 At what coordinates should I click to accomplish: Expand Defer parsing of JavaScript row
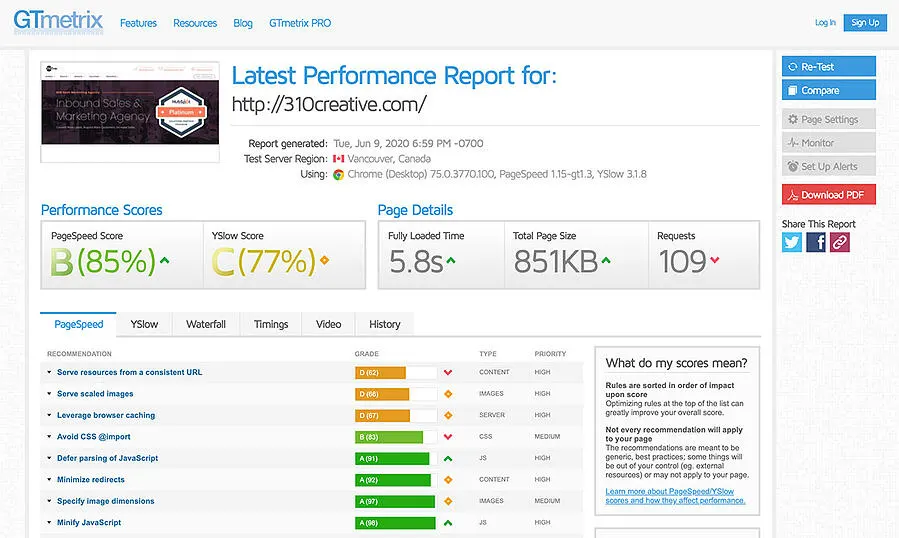tap(107, 458)
